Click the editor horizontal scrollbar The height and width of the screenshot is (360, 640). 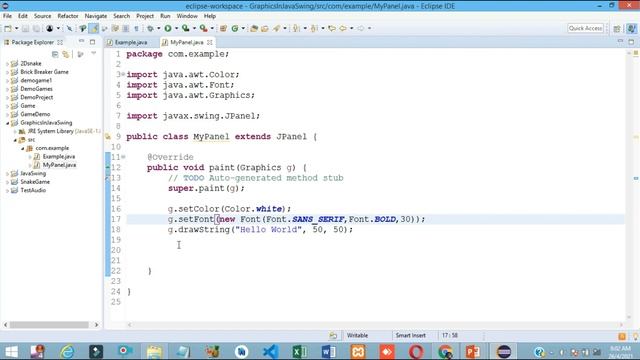tap(375, 325)
